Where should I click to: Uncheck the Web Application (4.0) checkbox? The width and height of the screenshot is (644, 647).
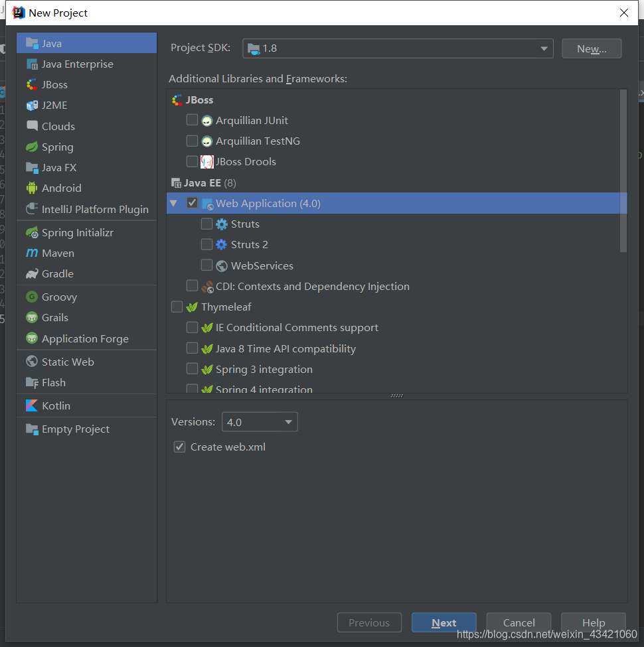[192, 202]
